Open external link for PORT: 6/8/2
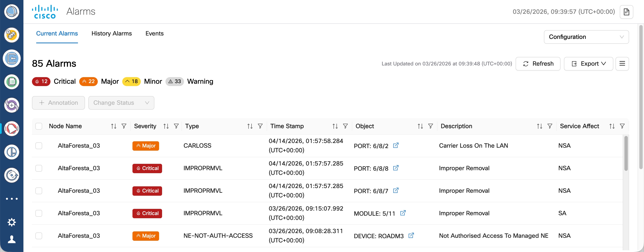Viewport: 644px width, 252px height. click(395, 146)
